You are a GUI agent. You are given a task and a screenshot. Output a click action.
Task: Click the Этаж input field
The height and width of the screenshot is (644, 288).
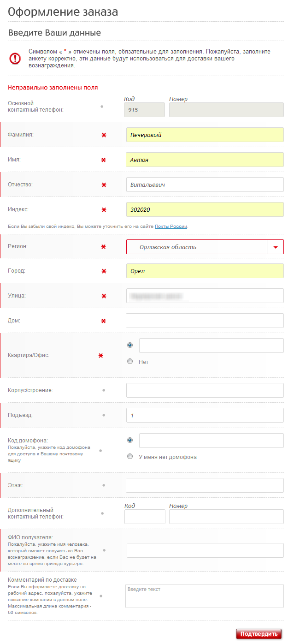pyautogui.click(x=205, y=485)
